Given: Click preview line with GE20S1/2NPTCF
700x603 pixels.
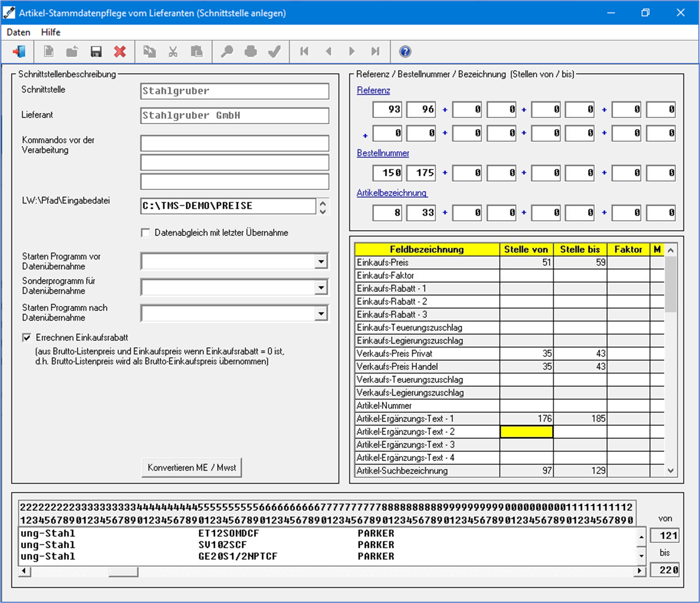Looking at the screenshot, I should tap(328, 556).
